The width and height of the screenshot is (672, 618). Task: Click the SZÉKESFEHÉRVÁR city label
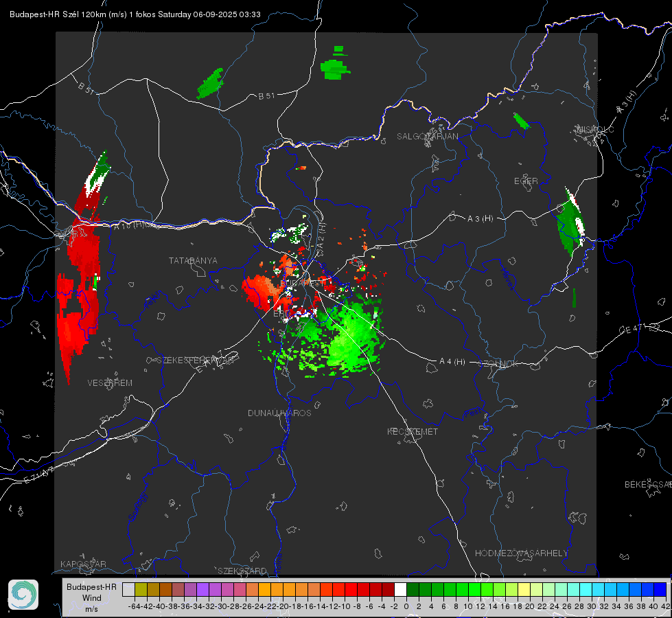pyautogui.click(x=196, y=360)
